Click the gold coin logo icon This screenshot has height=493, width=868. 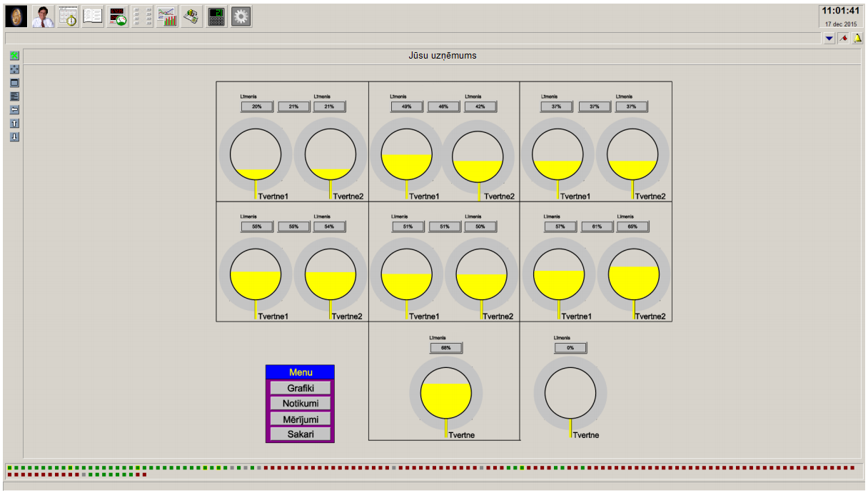pos(16,16)
